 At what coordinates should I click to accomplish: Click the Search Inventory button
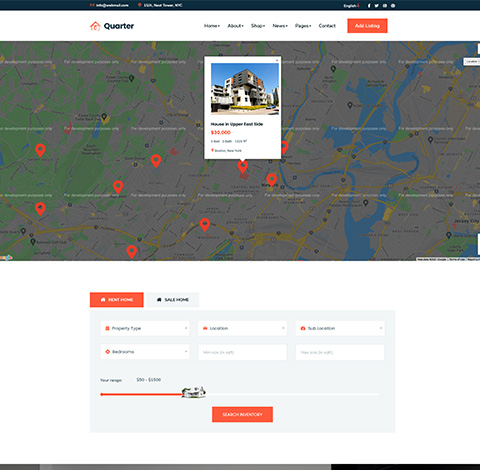coord(242,414)
